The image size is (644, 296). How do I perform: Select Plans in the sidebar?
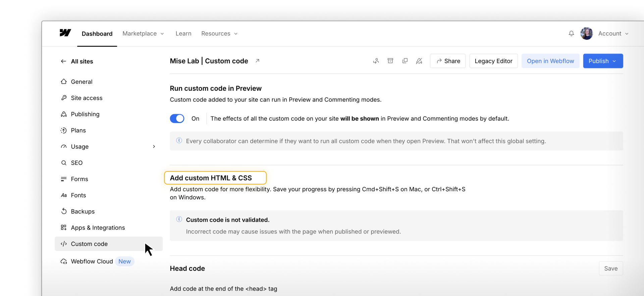109,130
